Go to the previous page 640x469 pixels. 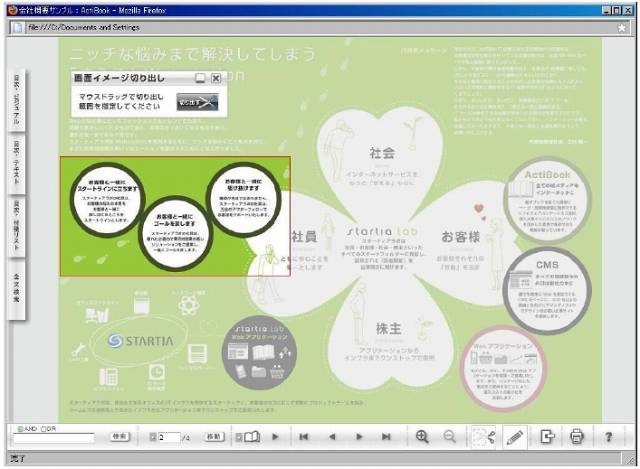[x=332, y=437]
